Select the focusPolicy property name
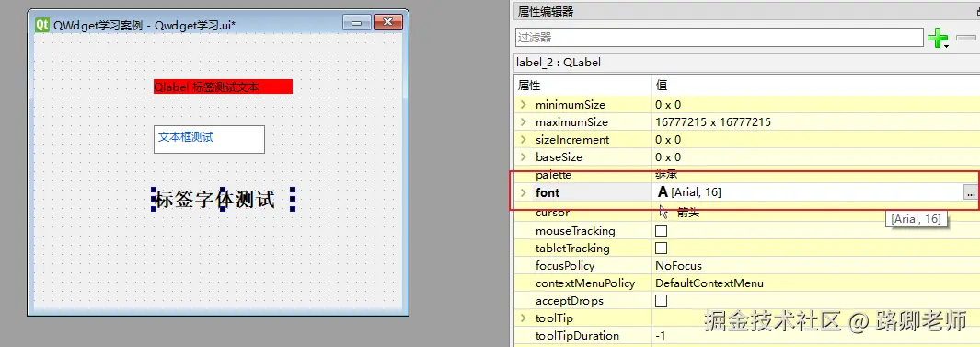Image resolution: width=980 pixels, height=347 pixels. tap(565, 266)
